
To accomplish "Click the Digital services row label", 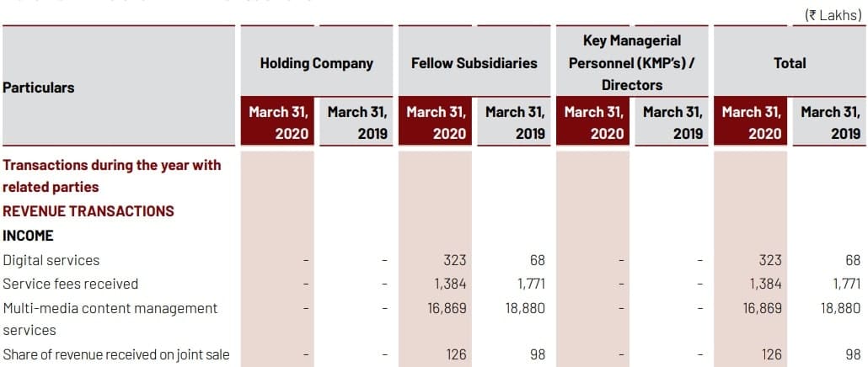I will [51, 260].
